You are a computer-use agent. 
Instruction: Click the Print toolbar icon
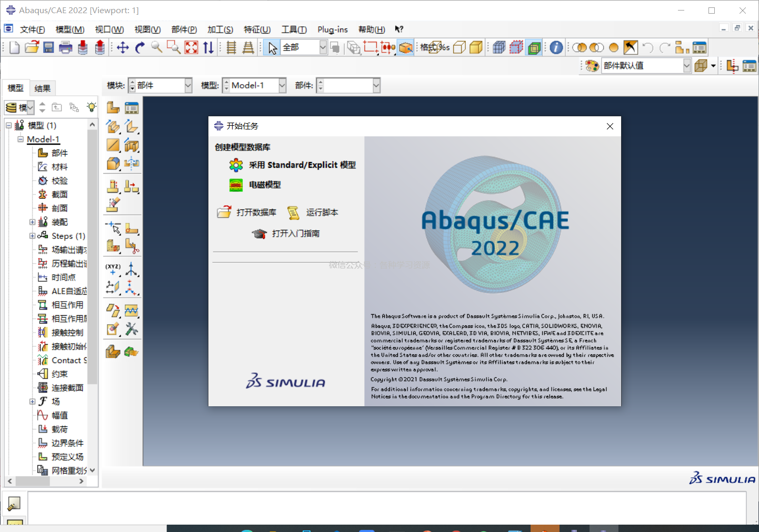point(65,48)
